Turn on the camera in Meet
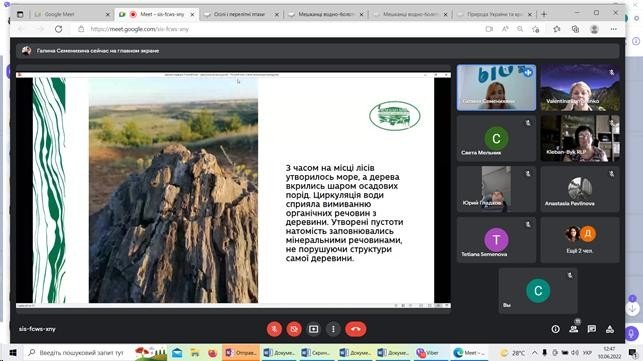The height and width of the screenshot is (361, 643). point(294,329)
